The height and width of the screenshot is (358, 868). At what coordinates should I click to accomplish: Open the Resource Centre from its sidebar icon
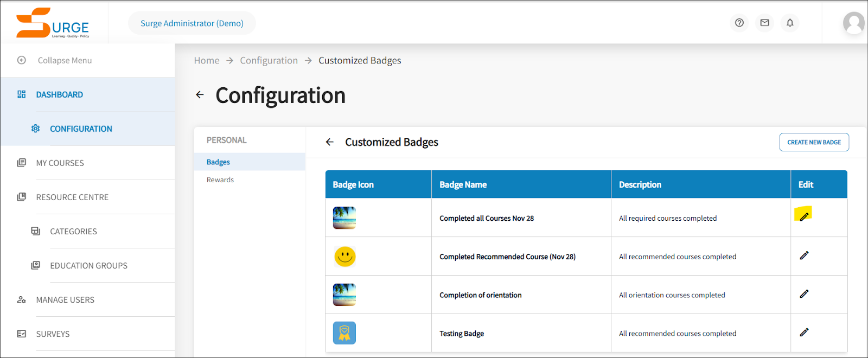(21, 197)
